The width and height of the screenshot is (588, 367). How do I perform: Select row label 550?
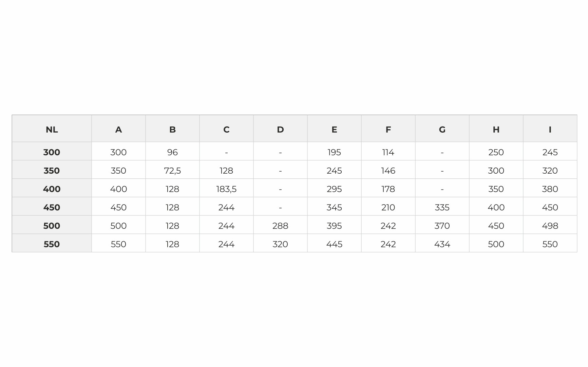52,244
